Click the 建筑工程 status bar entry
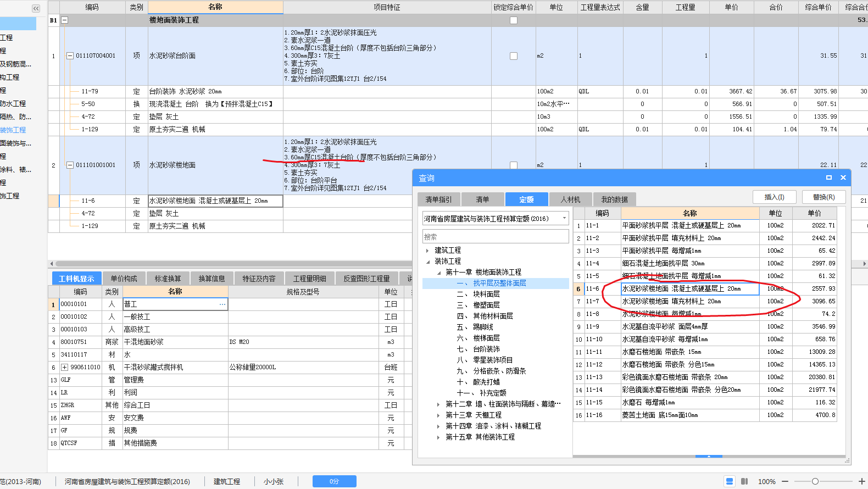 click(x=227, y=481)
